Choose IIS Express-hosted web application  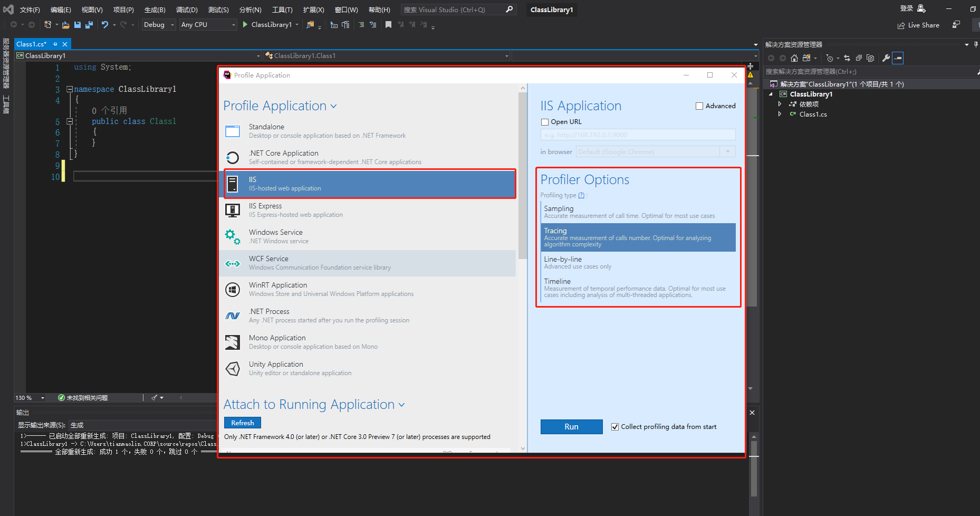click(x=368, y=210)
